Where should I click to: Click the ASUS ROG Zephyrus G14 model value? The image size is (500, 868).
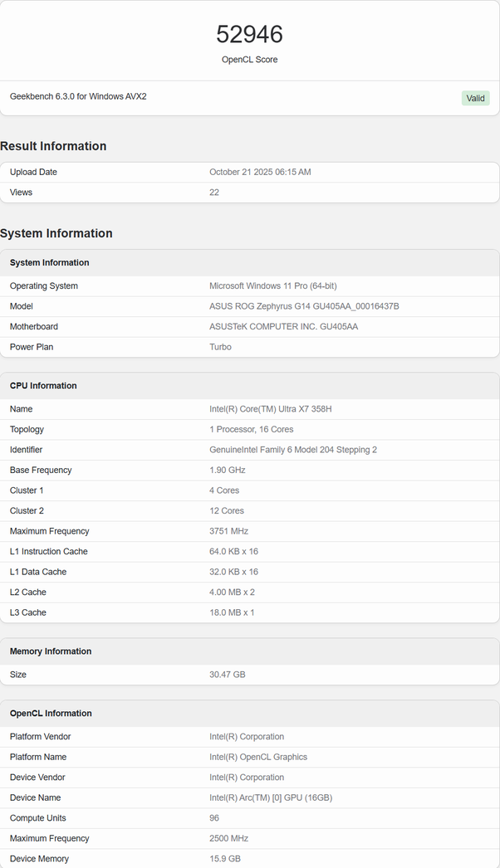click(x=304, y=306)
